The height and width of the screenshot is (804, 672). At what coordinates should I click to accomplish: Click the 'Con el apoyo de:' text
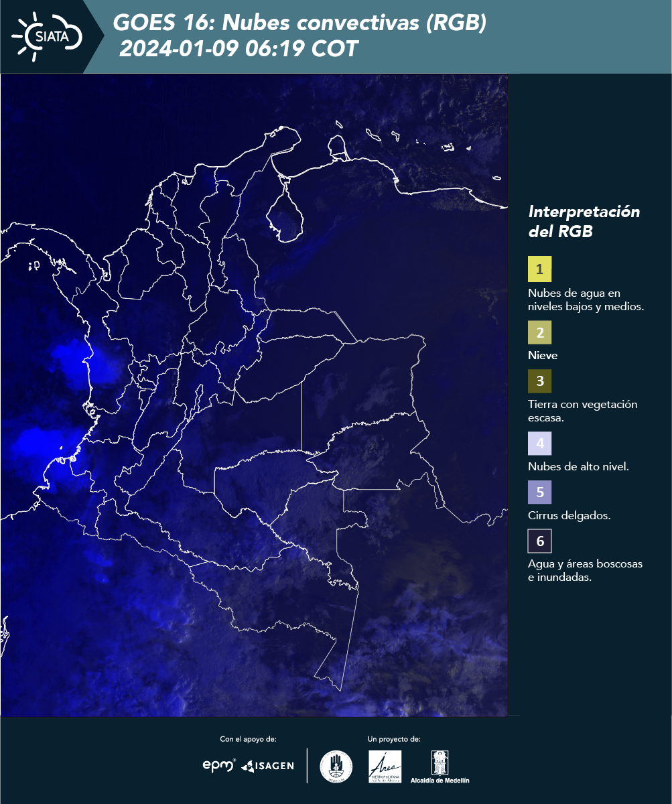click(x=248, y=739)
